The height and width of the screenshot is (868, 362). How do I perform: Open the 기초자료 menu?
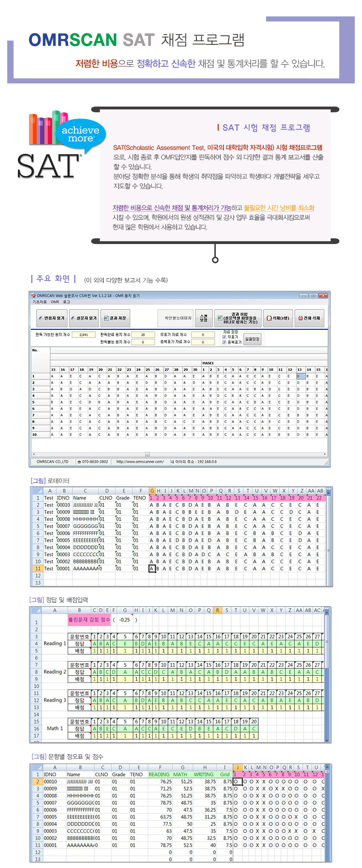[39, 302]
